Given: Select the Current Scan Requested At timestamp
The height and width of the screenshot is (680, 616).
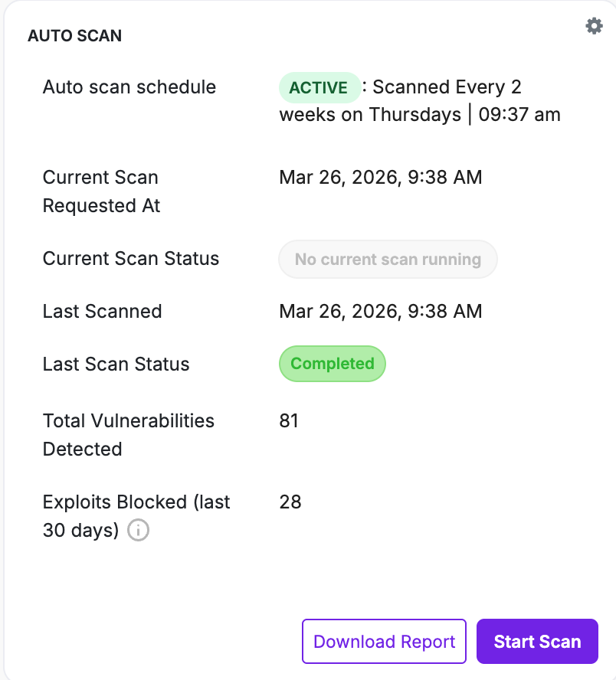Looking at the screenshot, I should click(380, 178).
